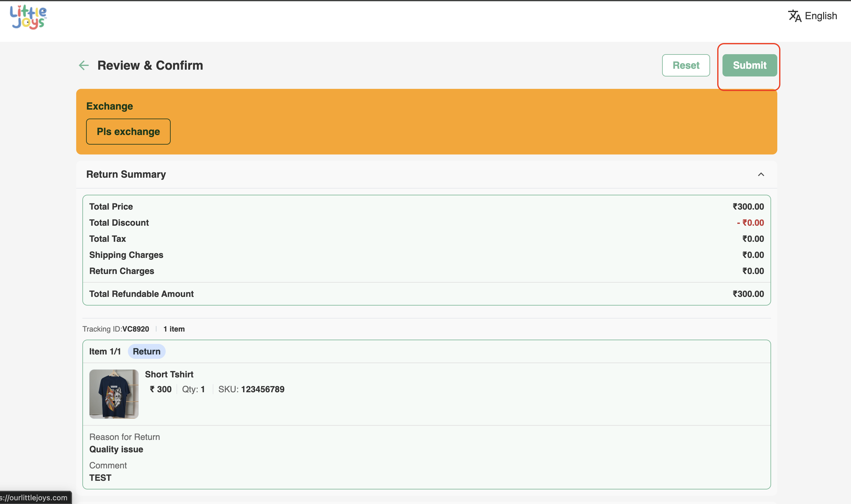Click the Quality issue reason text
851x504 pixels.
point(116,449)
